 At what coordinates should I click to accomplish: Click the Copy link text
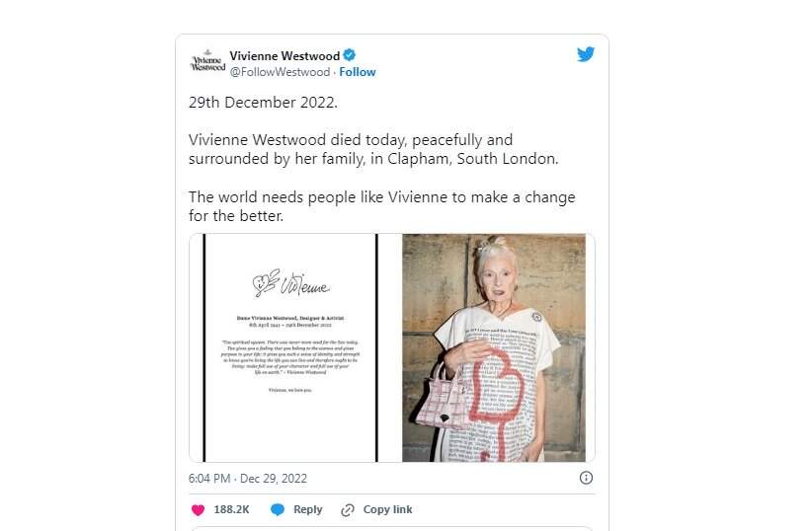click(388, 509)
